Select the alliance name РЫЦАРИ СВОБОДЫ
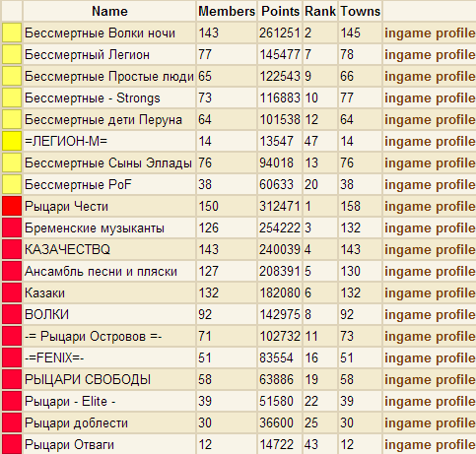476x454 pixels. [88, 379]
